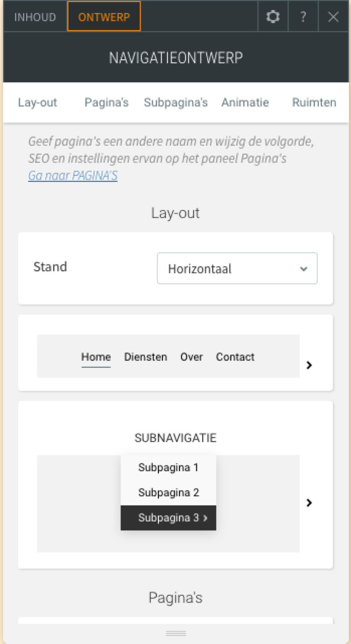Click Subpagina 1 in subnavigation preview

click(x=168, y=468)
